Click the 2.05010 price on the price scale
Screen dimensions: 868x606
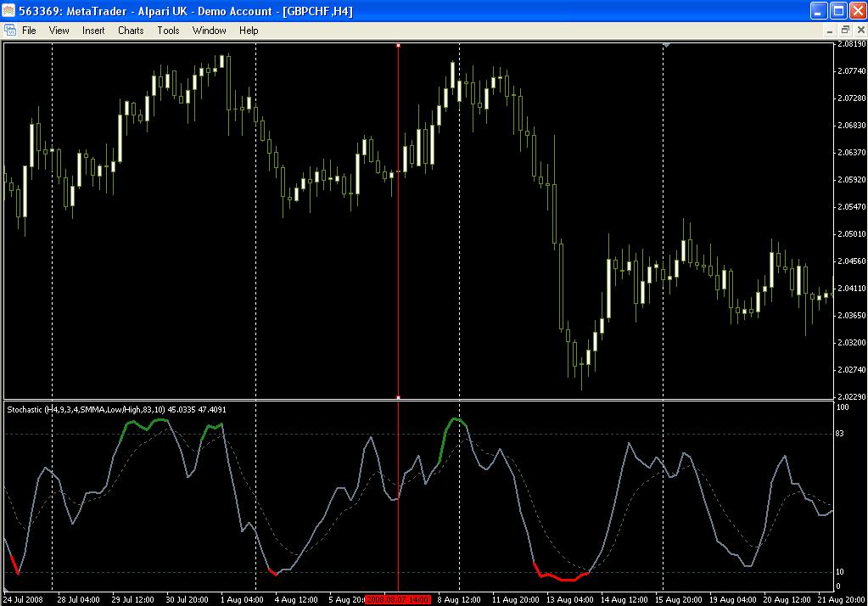[x=850, y=234]
